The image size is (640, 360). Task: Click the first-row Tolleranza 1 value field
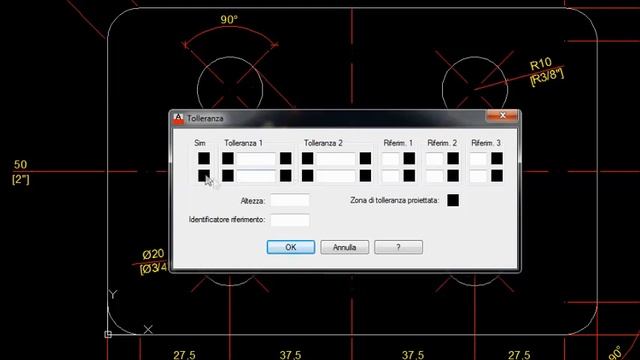coord(256,159)
